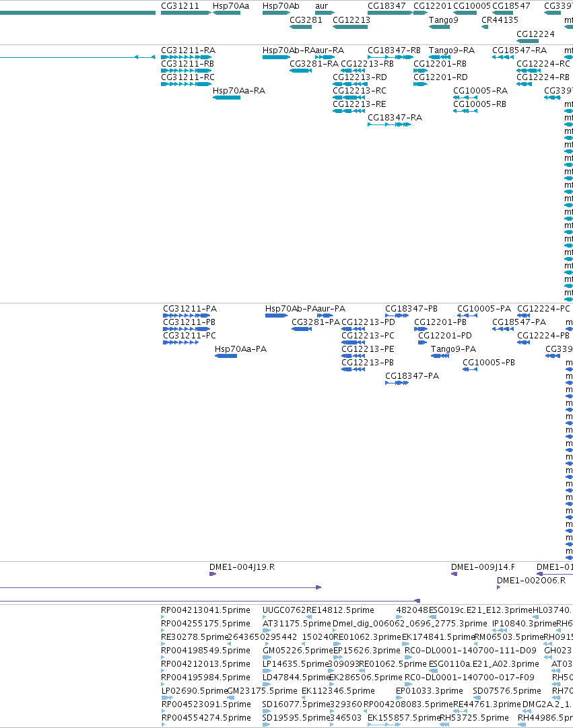The height and width of the screenshot is (728, 573).
Task: Select the CG31211 gene label
Action: (x=180, y=6)
